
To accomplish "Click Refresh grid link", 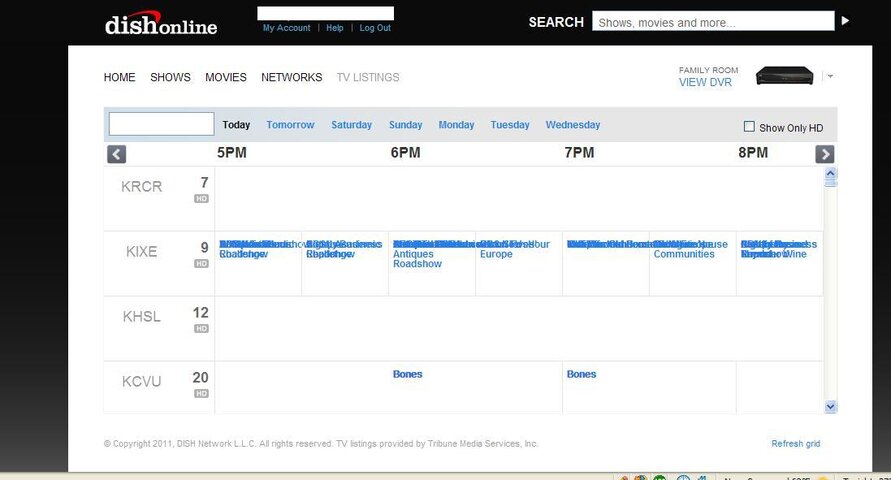I will [796, 444].
